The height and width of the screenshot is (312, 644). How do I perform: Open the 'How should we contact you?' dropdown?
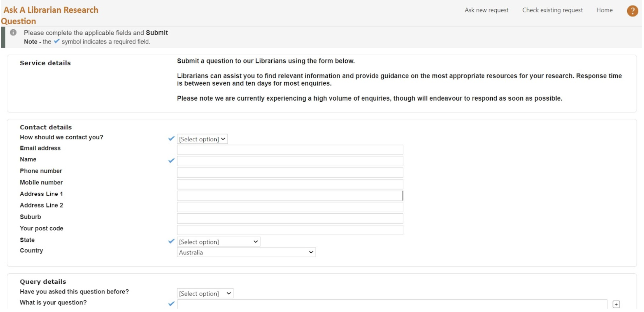(x=202, y=139)
